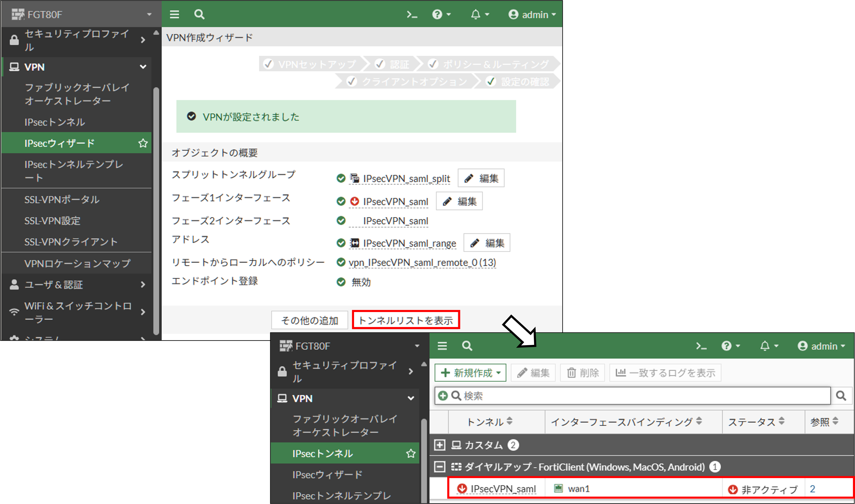Open CLI console in VPN wizard window
This screenshot has height=504, width=855.
coord(412,14)
